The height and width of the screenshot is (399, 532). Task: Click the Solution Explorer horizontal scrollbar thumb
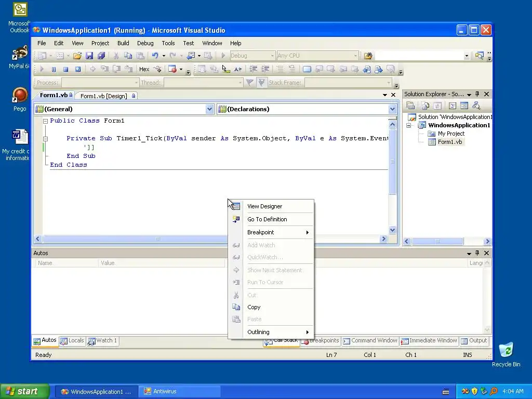[437, 242]
